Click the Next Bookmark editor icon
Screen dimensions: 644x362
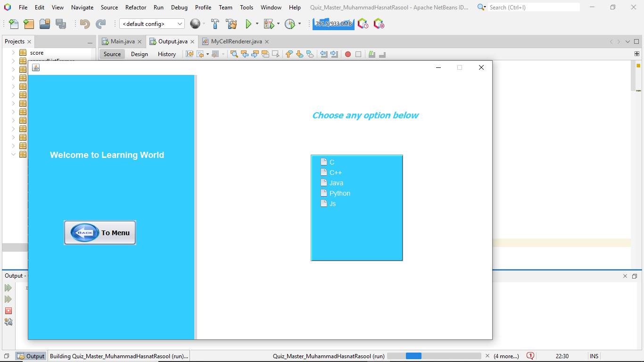299,54
